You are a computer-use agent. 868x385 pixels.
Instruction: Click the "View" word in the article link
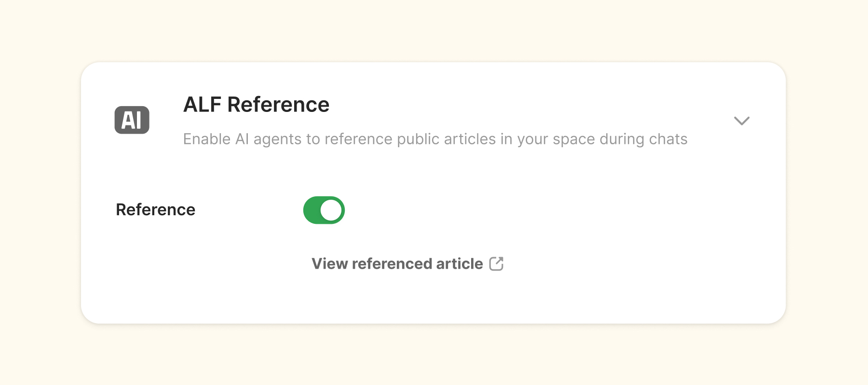pyautogui.click(x=329, y=264)
